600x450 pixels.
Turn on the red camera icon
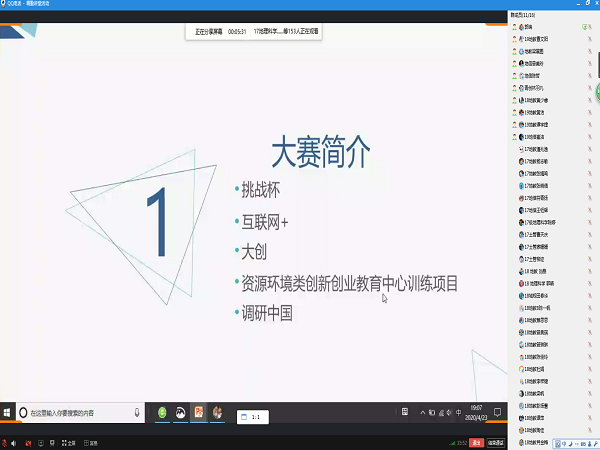click(28, 443)
